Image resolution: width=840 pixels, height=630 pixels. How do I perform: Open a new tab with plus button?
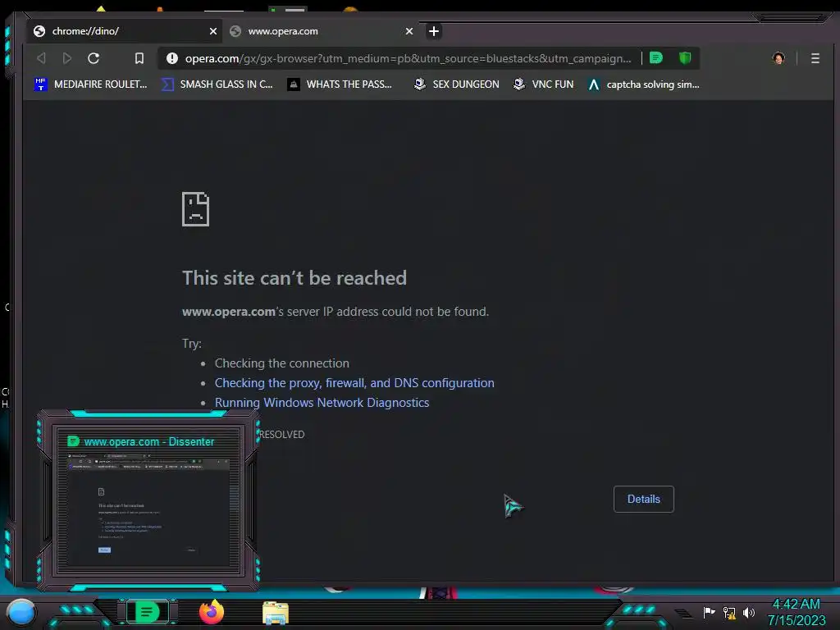[x=434, y=31]
